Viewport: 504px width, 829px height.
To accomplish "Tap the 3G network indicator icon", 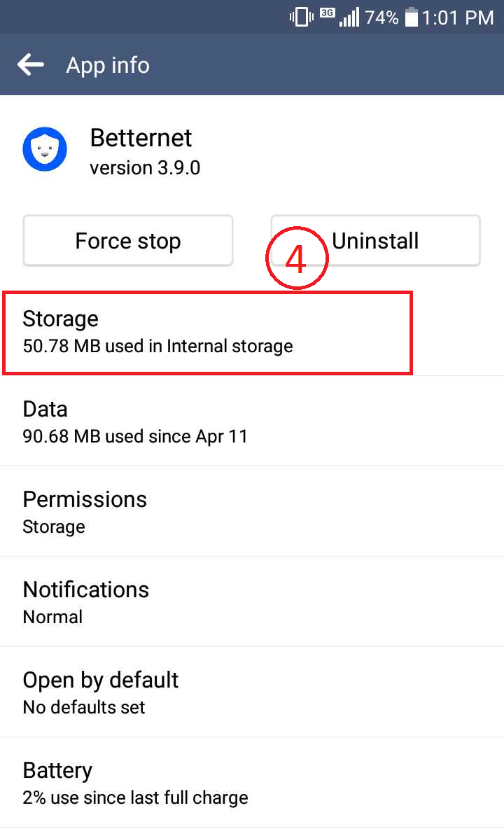I will coord(328,13).
